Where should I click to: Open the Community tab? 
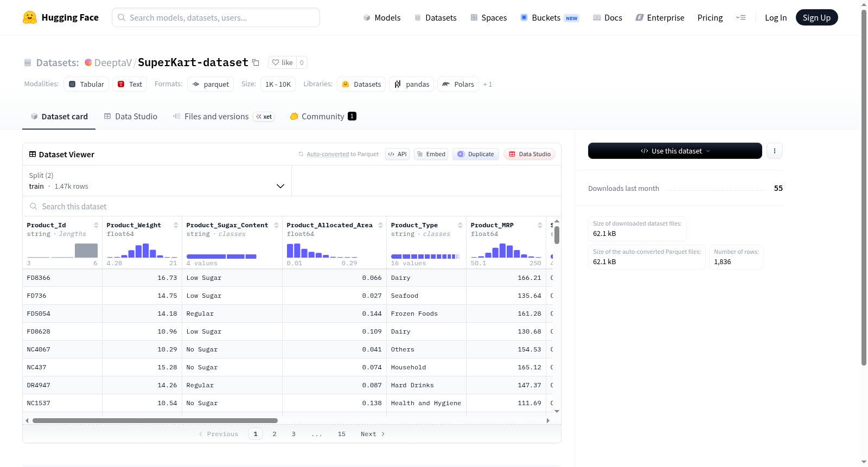[323, 117]
